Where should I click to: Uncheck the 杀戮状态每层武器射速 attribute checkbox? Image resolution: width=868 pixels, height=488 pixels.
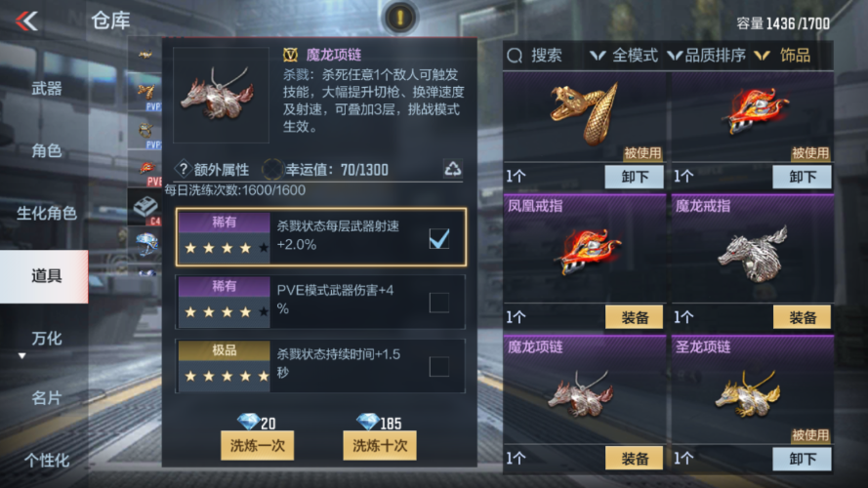click(439, 238)
